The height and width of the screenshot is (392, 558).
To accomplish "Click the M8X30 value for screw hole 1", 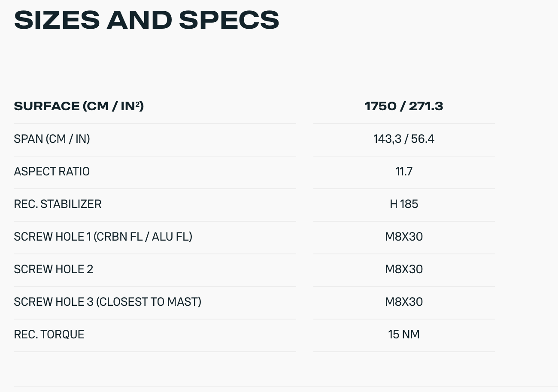I will click(x=404, y=237).
